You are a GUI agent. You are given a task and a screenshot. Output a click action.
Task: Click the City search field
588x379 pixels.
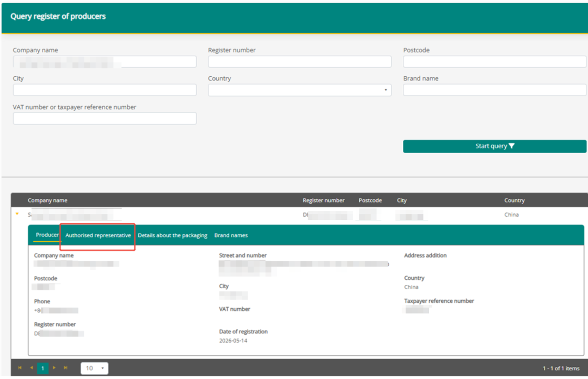click(105, 90)
